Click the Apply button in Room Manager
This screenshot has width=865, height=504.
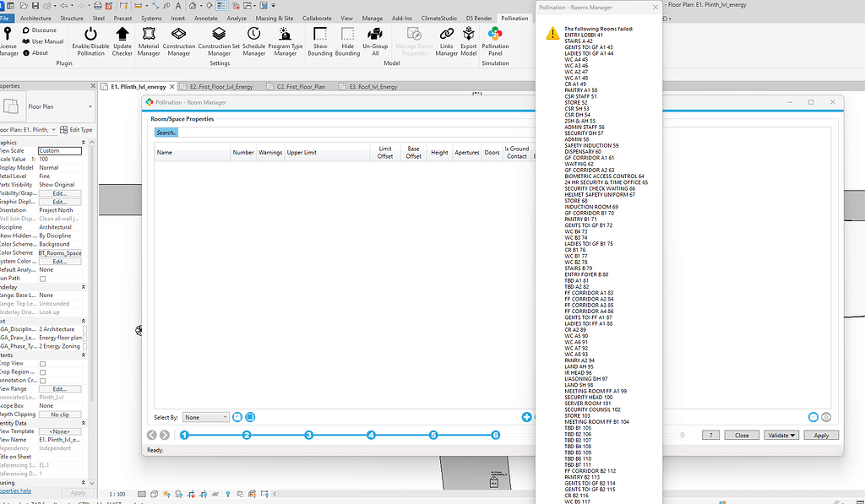tap(821, 435)
